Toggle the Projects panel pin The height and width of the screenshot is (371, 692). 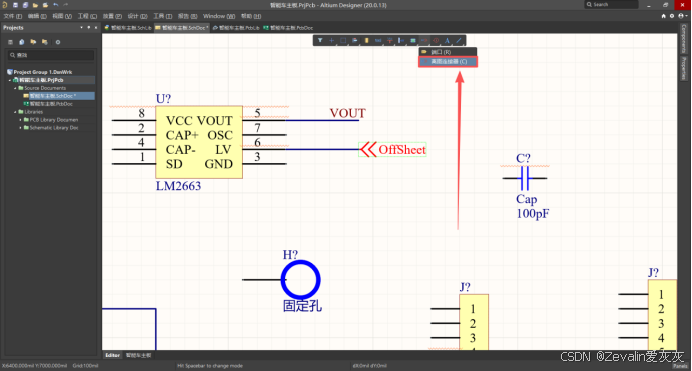(x=89, y=27)
